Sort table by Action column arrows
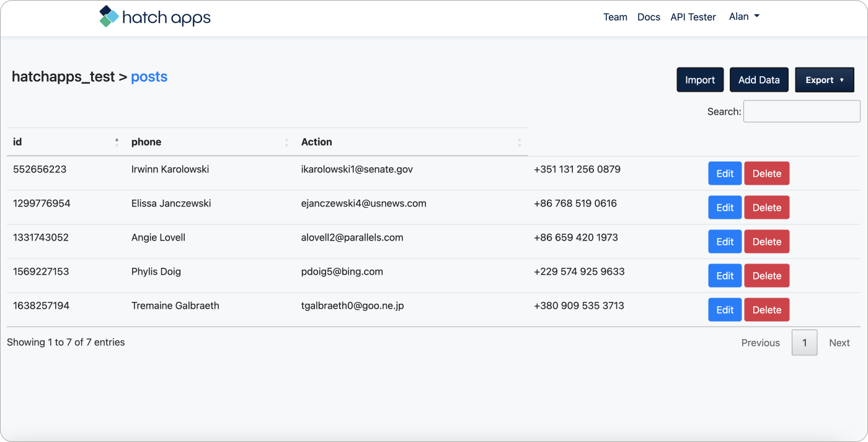Screen dimensions: 868x442 [x=519, y=142]
